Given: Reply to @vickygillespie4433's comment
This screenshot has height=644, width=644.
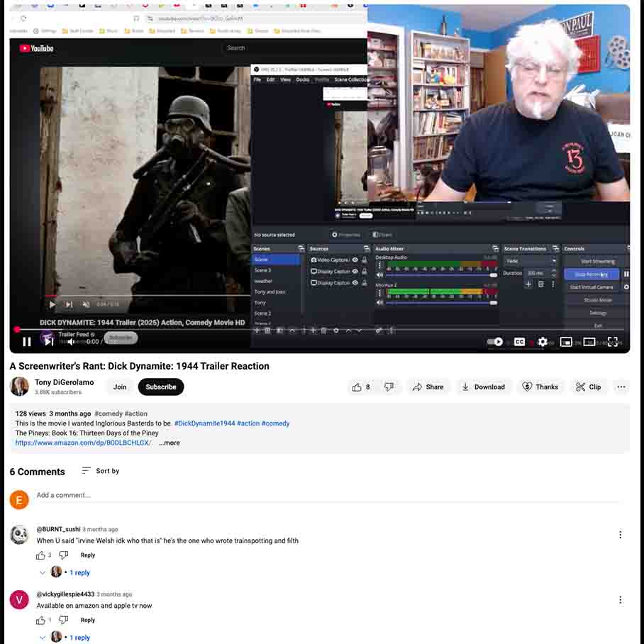Looking at the screenshot, I should (x=87, y=620).
